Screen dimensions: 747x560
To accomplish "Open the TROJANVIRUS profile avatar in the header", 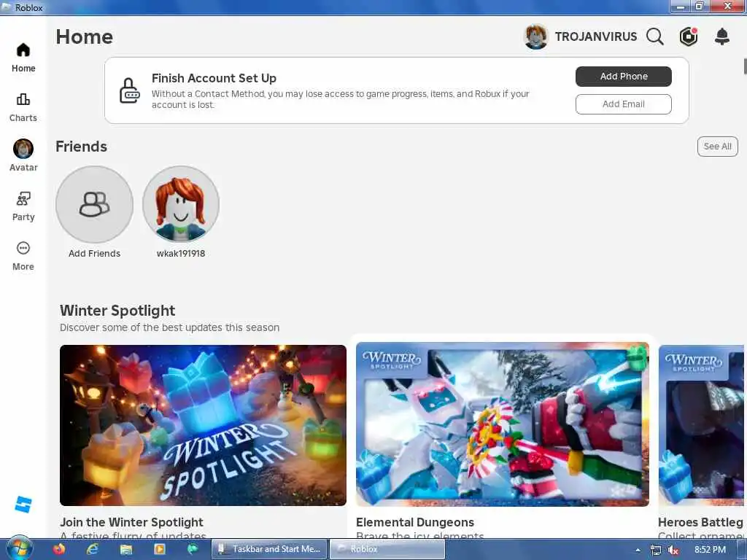I will pyautogui.click(x=536, y=36).
